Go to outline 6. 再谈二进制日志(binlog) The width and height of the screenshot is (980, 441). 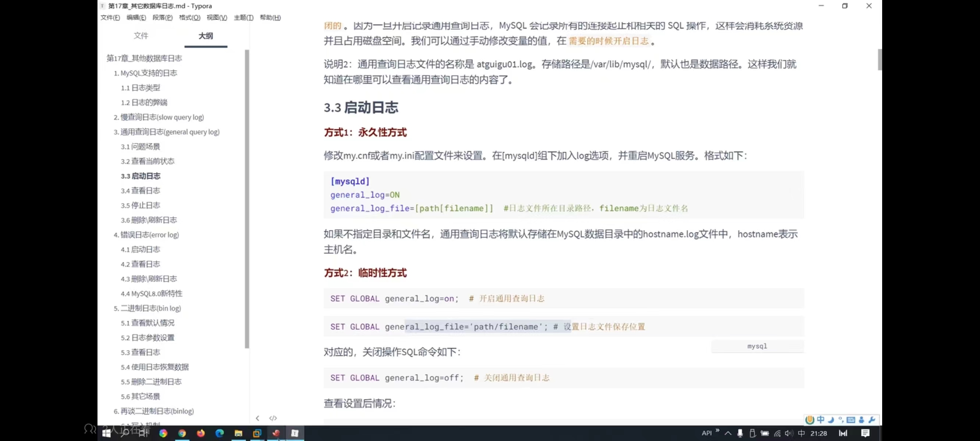(154, 411)
